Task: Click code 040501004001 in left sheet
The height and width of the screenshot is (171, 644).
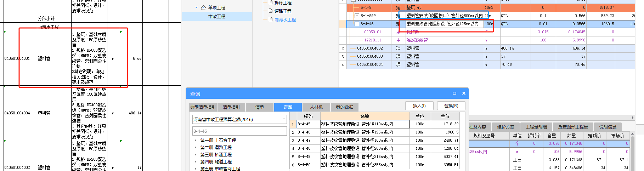Action: click(x=17, y=58)
